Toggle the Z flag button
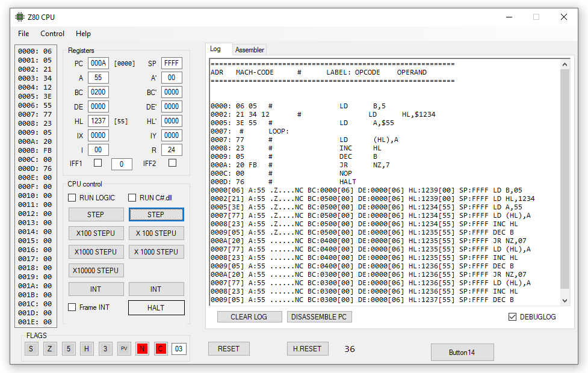 (49, 348)
